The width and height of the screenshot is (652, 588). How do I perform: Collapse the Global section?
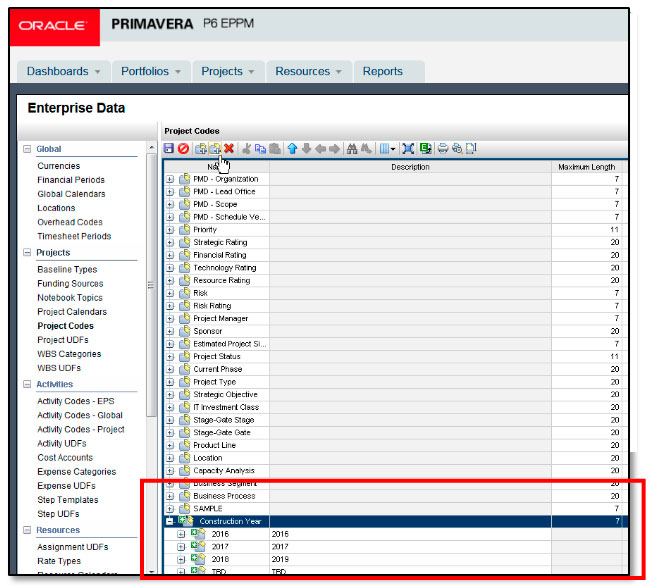click(27, 149)
